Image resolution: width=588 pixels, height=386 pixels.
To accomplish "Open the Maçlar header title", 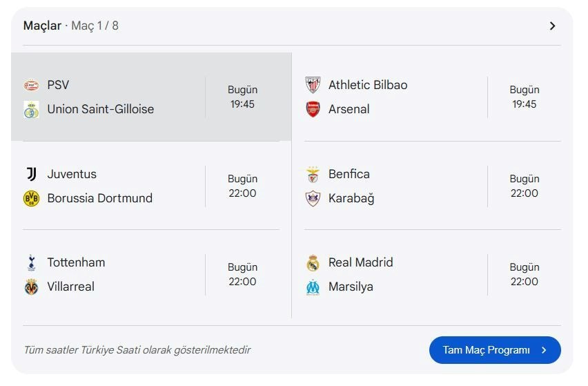I will click(42, 26).
